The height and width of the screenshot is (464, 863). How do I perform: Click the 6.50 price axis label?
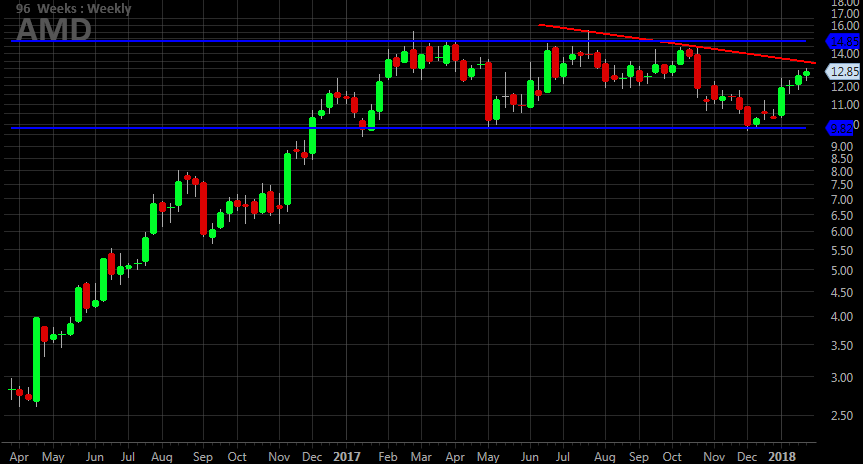(842, 215)
